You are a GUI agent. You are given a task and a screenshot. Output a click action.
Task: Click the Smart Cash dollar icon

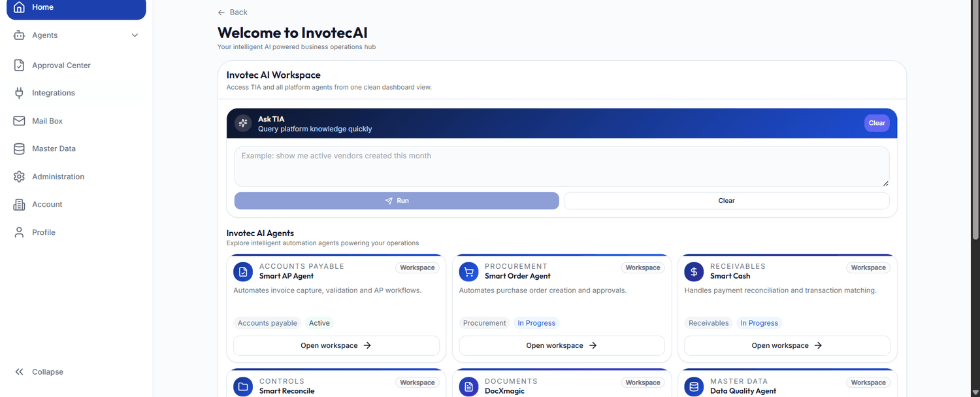694,271
